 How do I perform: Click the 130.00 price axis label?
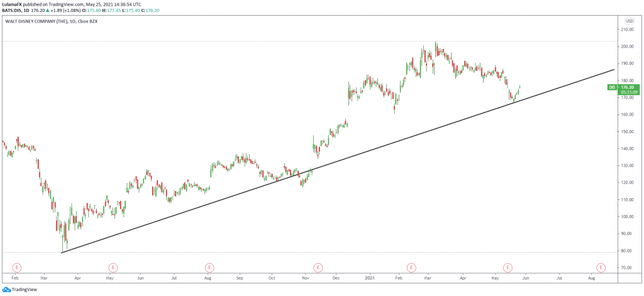[626, 165]
